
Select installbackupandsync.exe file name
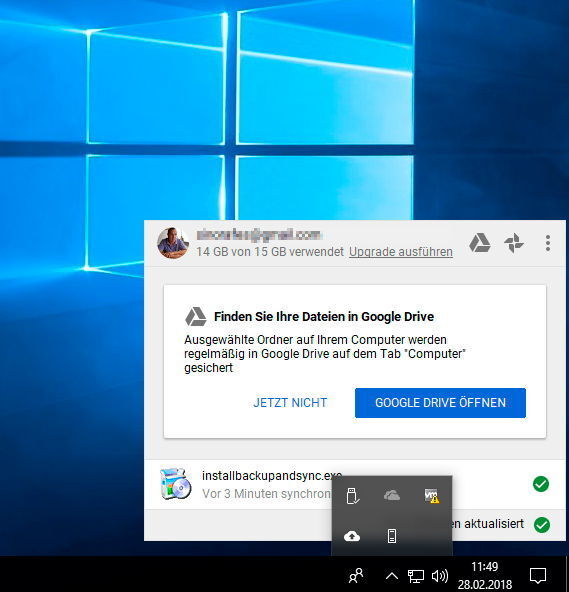pos(272,475)
